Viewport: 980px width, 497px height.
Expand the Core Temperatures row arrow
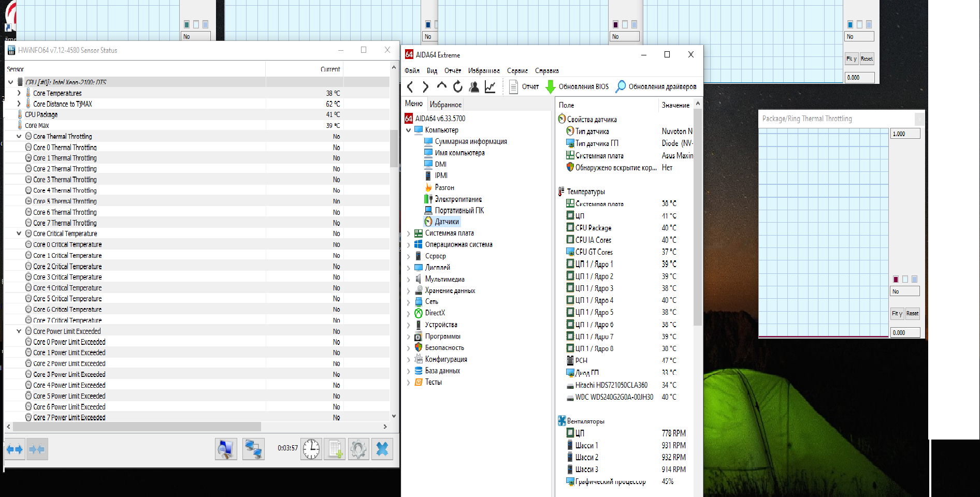(x=19, y=93)
